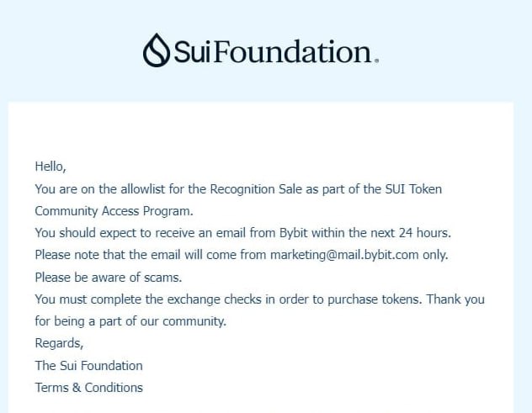Click the registered trademark dot after "Foundation"

pos(376,61)
